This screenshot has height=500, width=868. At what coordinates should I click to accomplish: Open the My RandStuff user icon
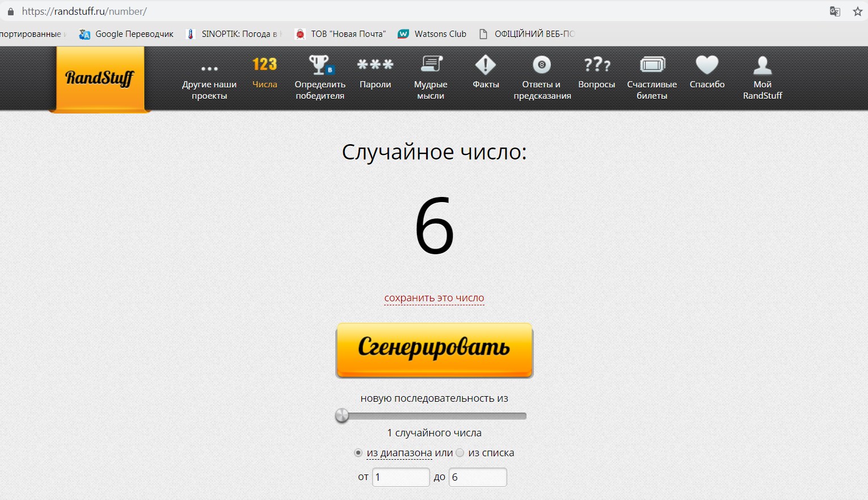click(x=762, y=65)
